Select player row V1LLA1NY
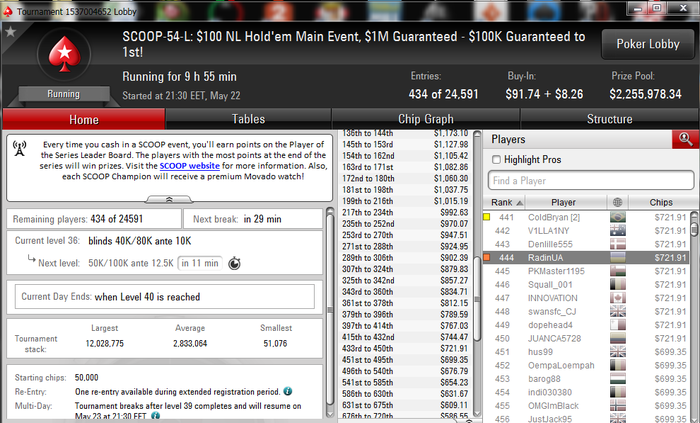 tap(586, 231)
